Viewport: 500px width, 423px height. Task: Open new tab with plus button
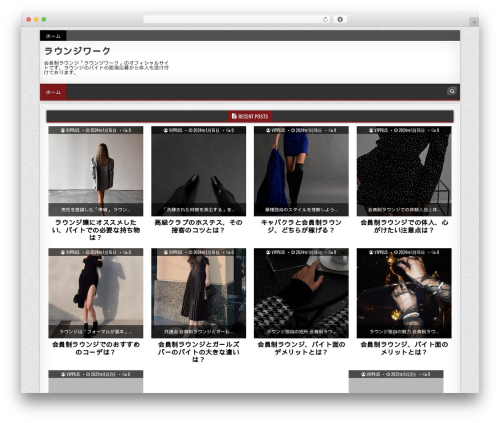(x=474, y=22)
